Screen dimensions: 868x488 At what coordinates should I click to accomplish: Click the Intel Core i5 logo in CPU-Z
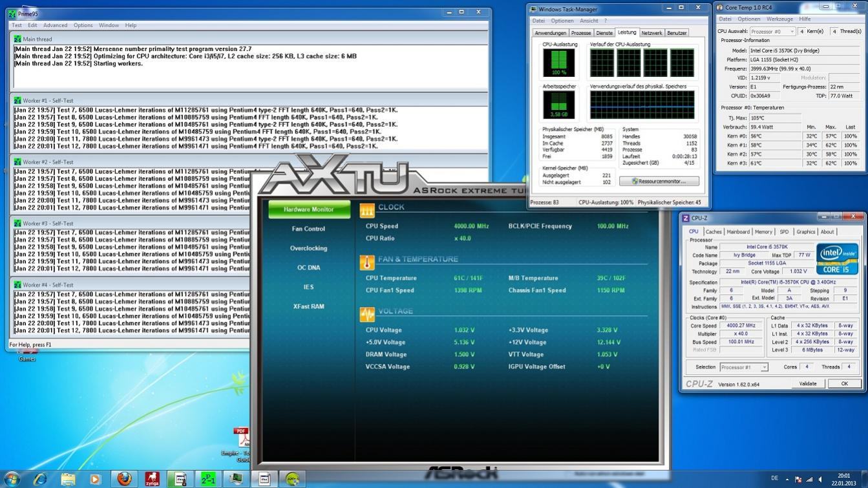tap(837, 260)
